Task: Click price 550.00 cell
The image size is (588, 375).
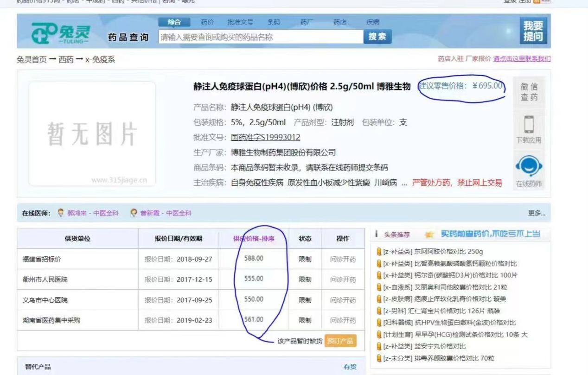Action: tap(254, 299)
